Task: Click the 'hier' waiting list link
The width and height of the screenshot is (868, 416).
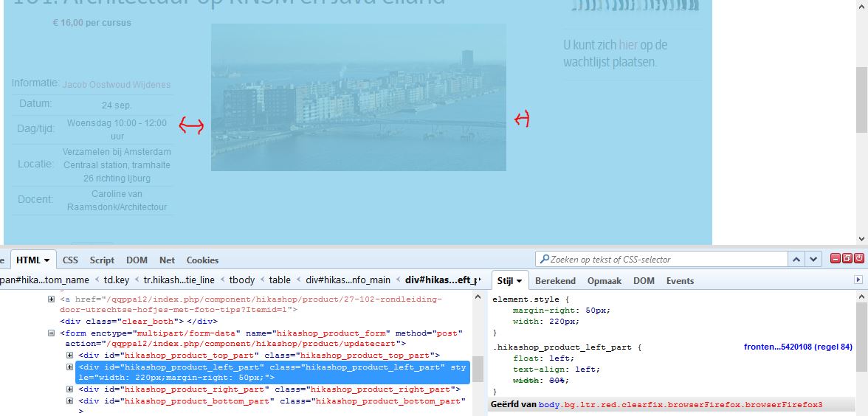Action: click(628, 45)
